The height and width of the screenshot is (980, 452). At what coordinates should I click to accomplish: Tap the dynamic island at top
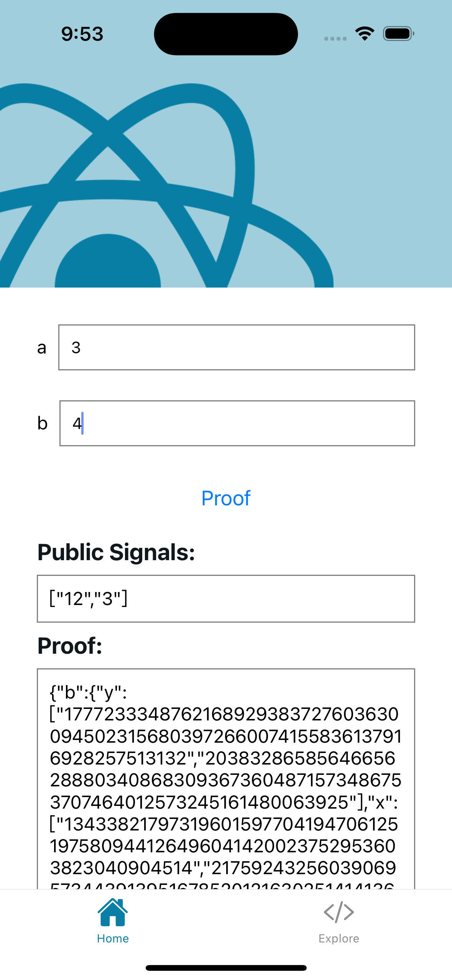click(226, 34)
